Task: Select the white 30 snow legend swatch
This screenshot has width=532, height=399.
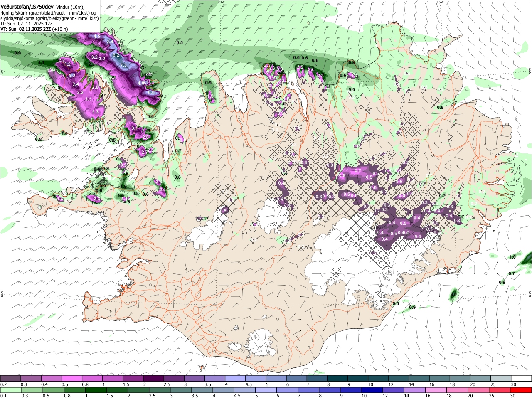Action: [x=521, y=378]
